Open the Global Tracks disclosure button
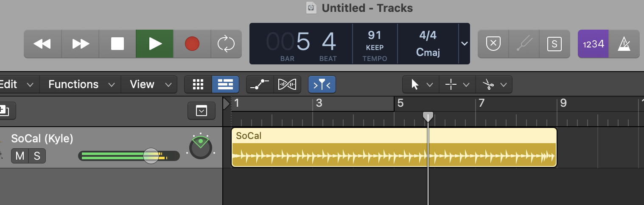644x205 pixels. pyautogui.click(x=201, y=111)
